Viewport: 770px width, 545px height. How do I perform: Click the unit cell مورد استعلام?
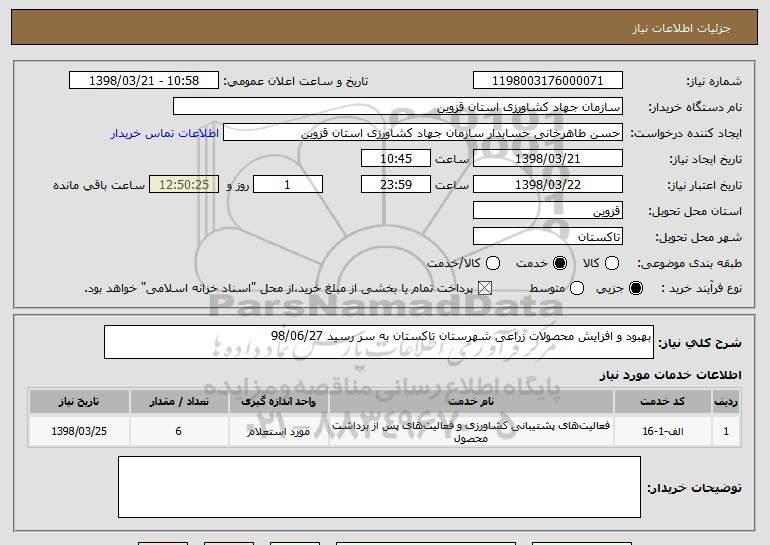point(278,431)
